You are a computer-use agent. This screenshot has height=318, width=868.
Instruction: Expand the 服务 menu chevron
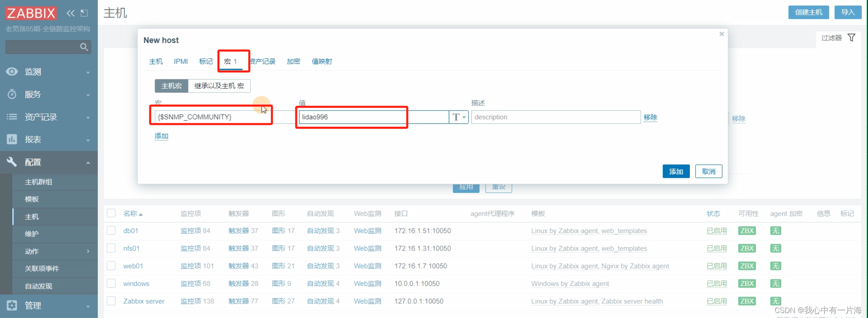coord(88,95)
